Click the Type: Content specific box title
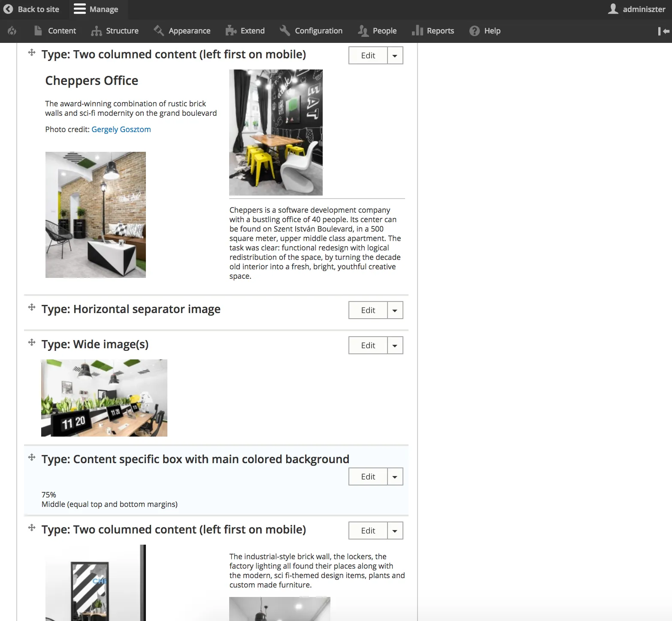This screenshot has width=672, height=621. [195, 459]
